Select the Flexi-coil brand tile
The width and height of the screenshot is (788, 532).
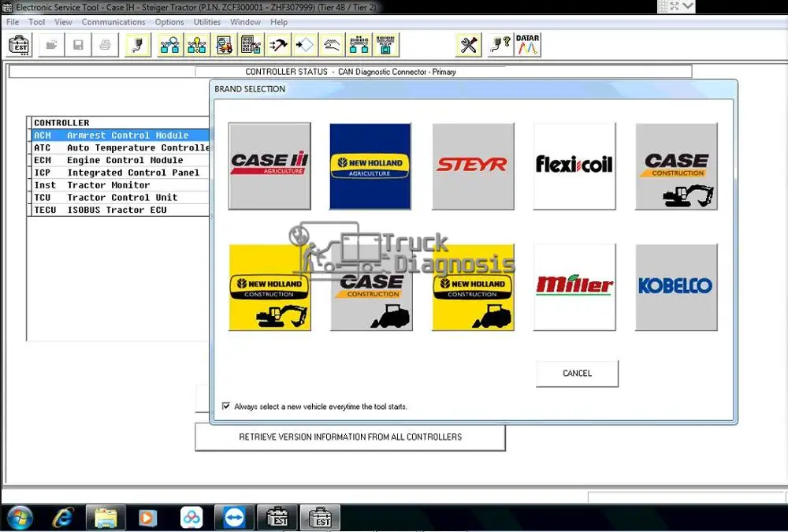(x=574, y=166)
